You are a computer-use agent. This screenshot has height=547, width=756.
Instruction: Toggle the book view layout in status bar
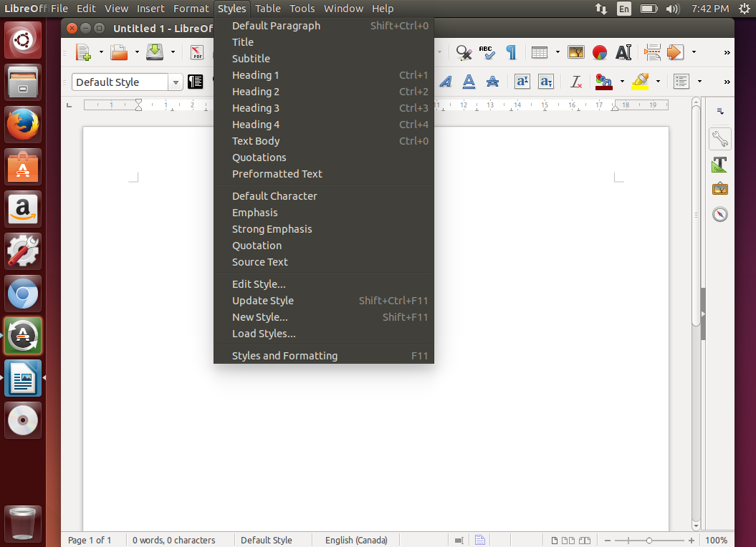point(585,541)
